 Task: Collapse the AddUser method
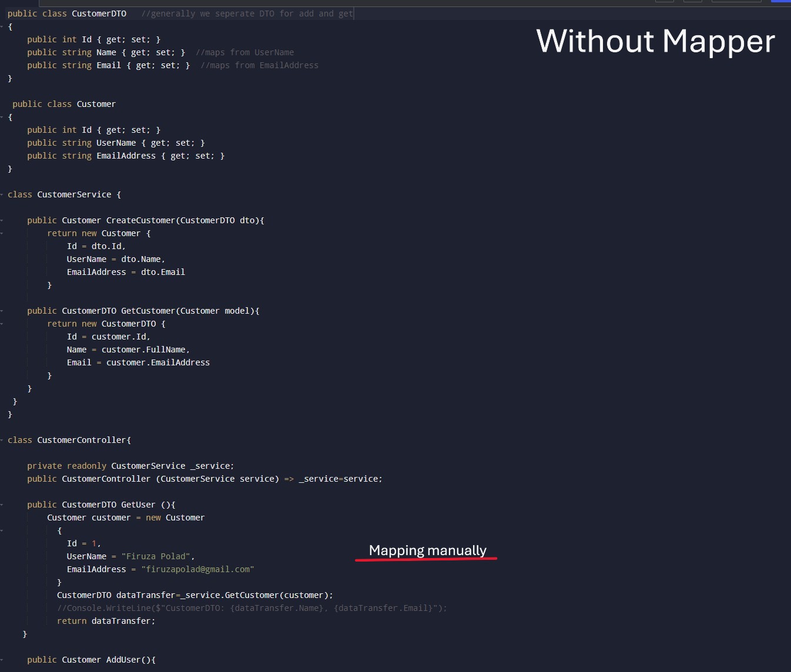[x=2, y=660]
